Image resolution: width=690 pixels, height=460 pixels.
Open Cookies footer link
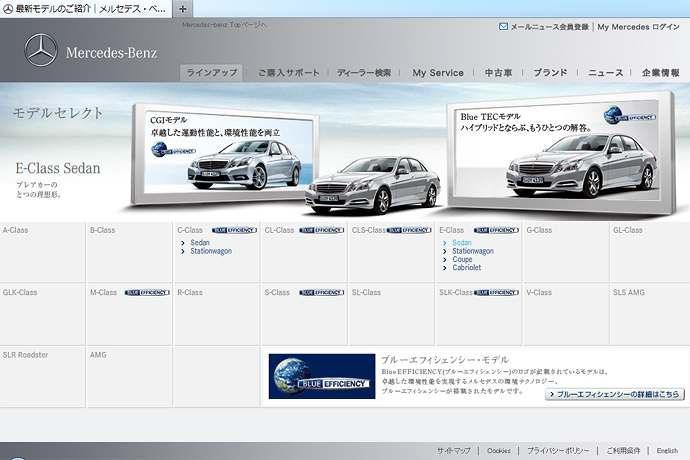499,451
